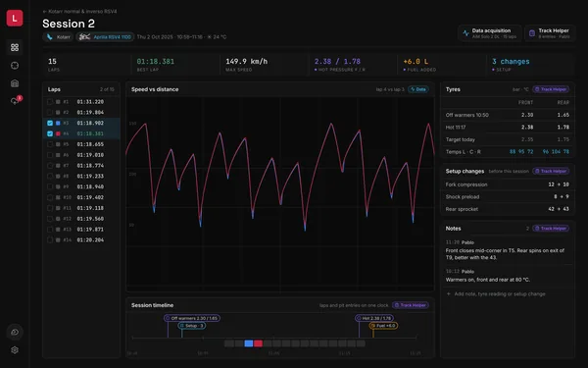The image size is (588, 368).
Task: Click the speed vs distance chart area
Action: (x=280, y=194)
